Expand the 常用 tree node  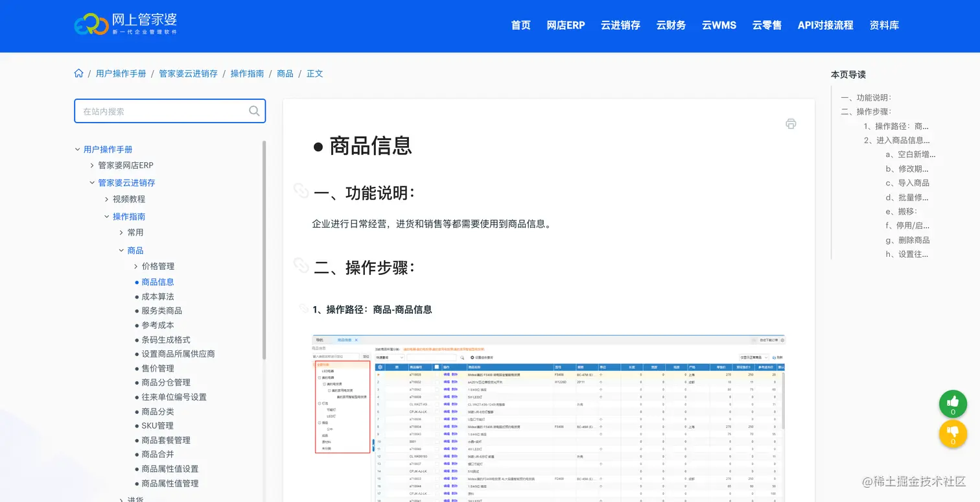click(x=121, y=232)
